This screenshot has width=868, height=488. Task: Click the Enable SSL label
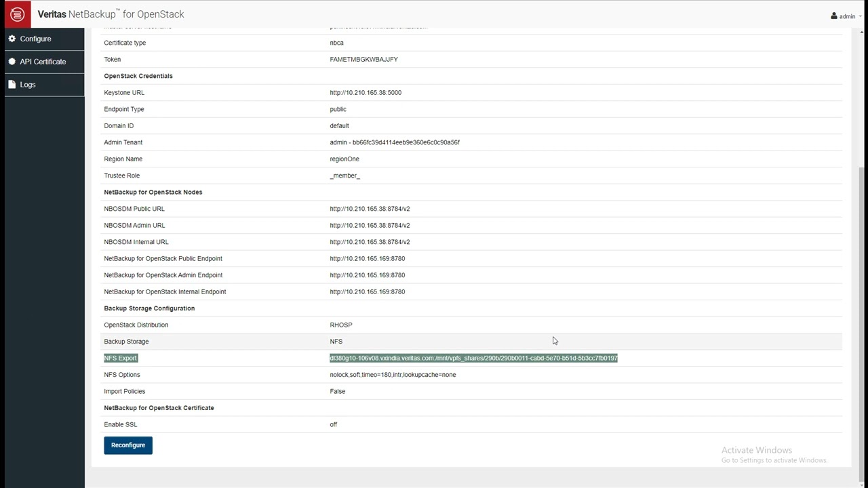pyautogui.click(x=121, y=425)
